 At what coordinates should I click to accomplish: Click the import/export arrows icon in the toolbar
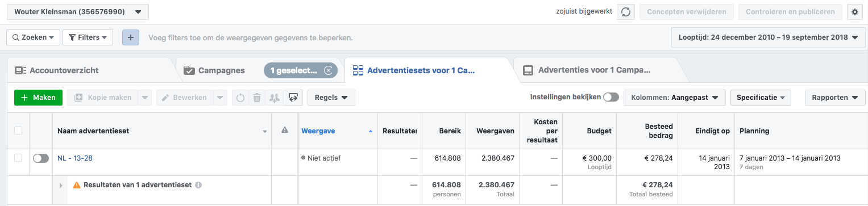[293, 98]
